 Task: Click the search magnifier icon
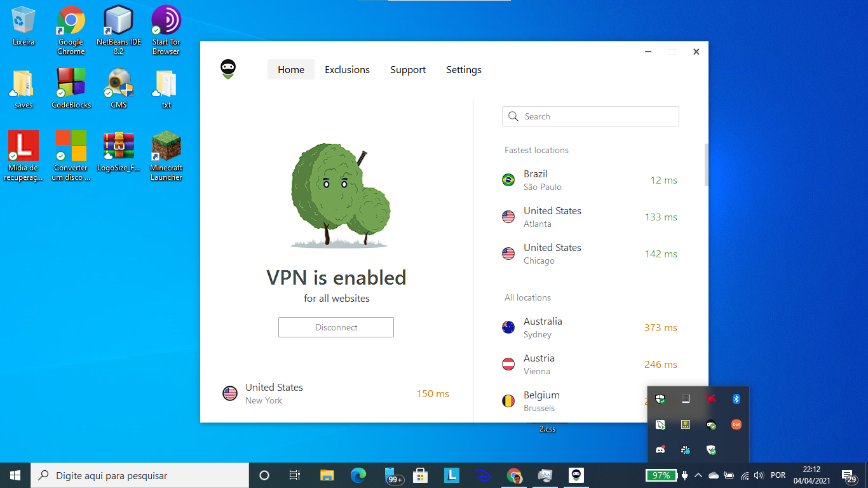(x=513, y=116)
